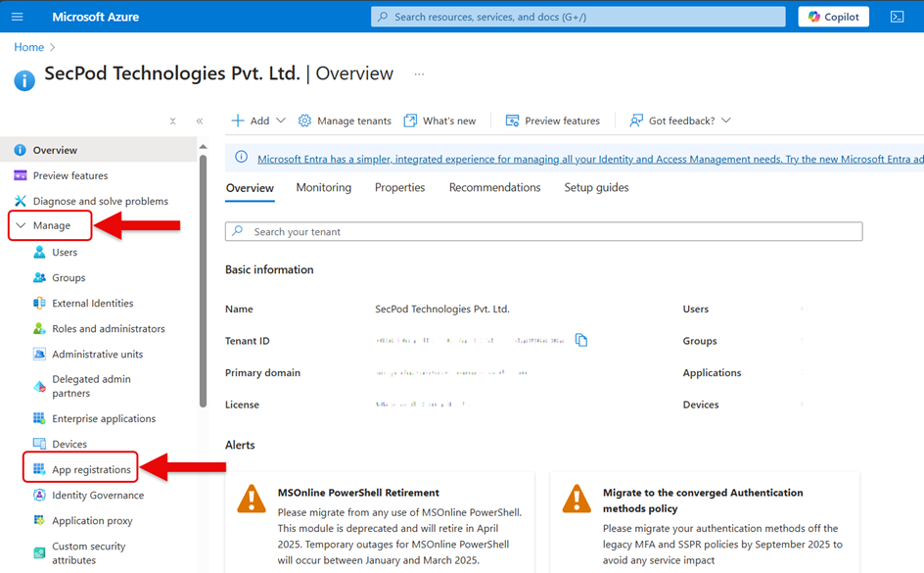Image resolution: width=924 pixels, height=573 pixels.
Task: Go to the Home breadcrumb link
Action: (29, 47)
